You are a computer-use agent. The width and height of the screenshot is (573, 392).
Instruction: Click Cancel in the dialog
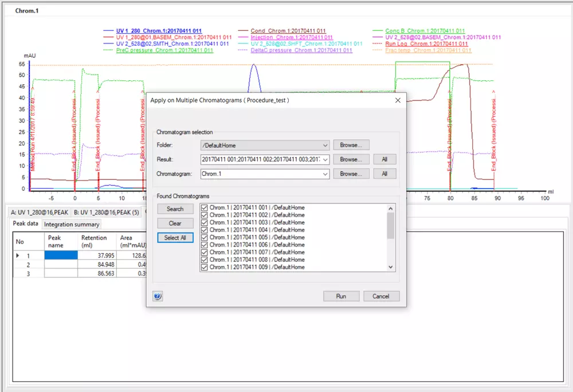pyautogui.click(x=380, y=296)
